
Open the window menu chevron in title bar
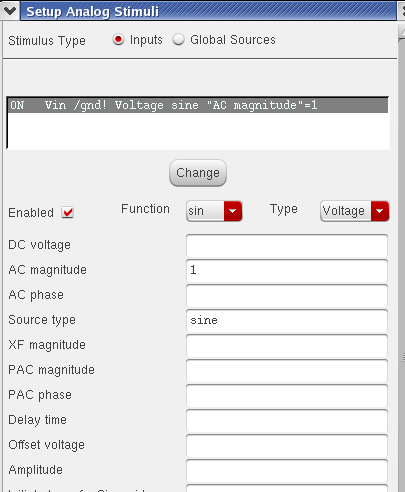(10, 11)
